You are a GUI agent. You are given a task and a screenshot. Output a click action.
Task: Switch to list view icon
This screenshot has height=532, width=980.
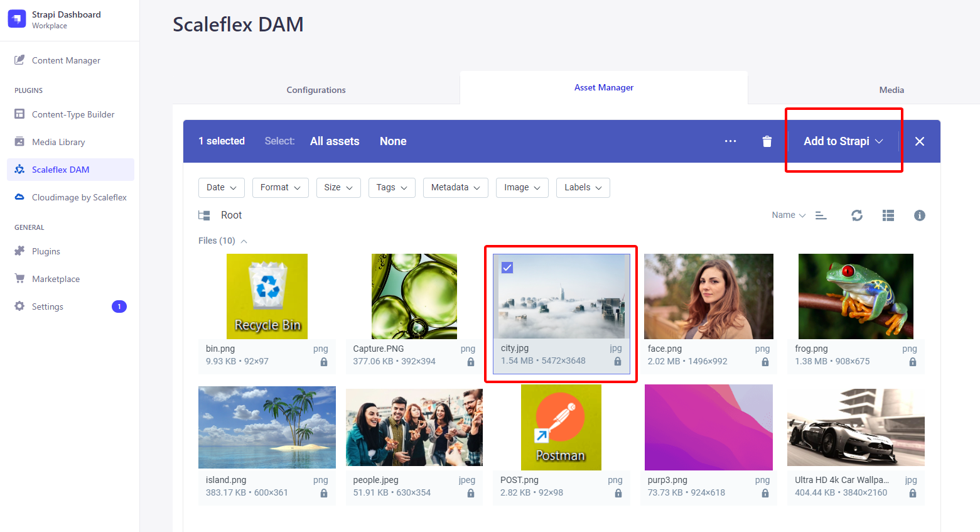(x=888, y=215)
